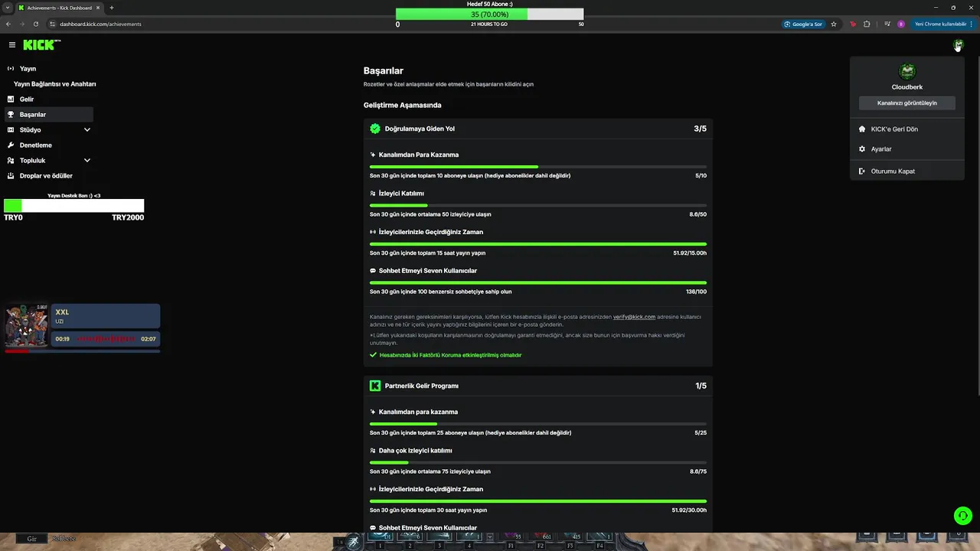
Task: Open the tab search dropdown arrow
Action: click(8, 8)
